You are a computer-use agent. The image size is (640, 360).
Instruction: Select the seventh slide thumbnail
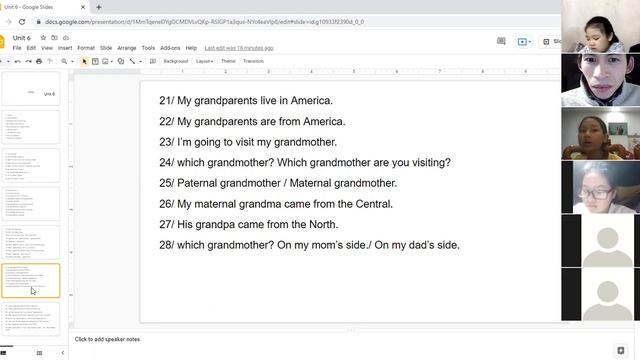coord(31,319)
